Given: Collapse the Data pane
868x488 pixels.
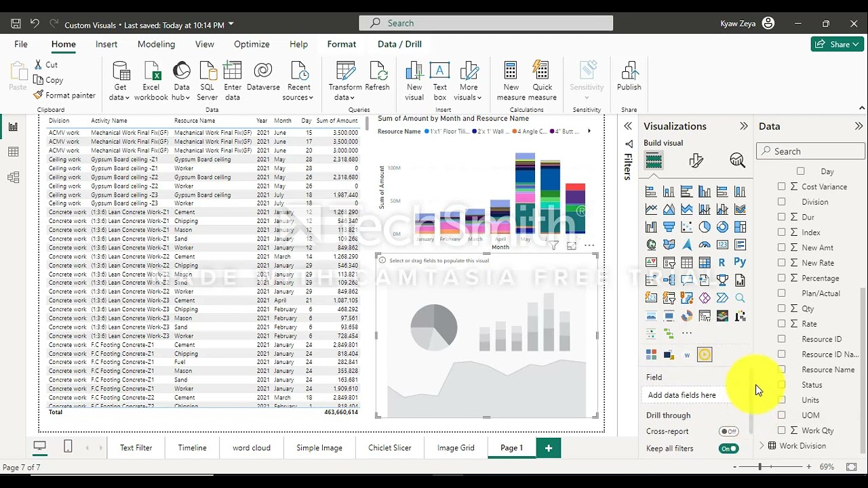Looking at the screenshot, I should click(x=859, y=126).
